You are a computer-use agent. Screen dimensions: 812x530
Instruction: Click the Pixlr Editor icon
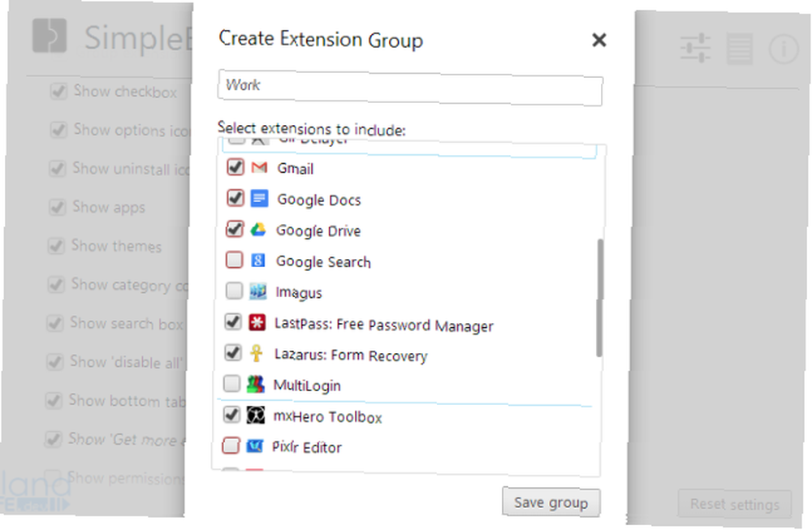pos(254,446)
